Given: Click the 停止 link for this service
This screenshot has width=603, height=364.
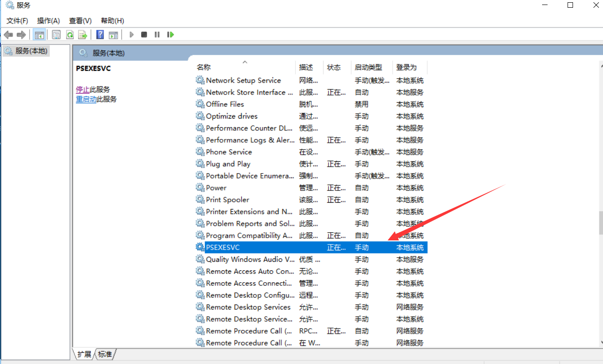Looking at the screenshot, I should (83, 90).
